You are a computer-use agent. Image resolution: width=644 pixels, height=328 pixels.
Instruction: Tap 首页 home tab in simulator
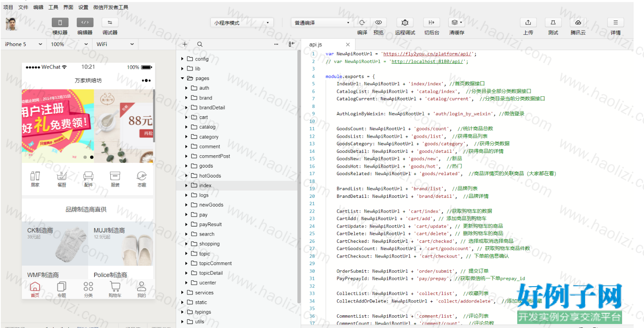[x=35, y=289]
